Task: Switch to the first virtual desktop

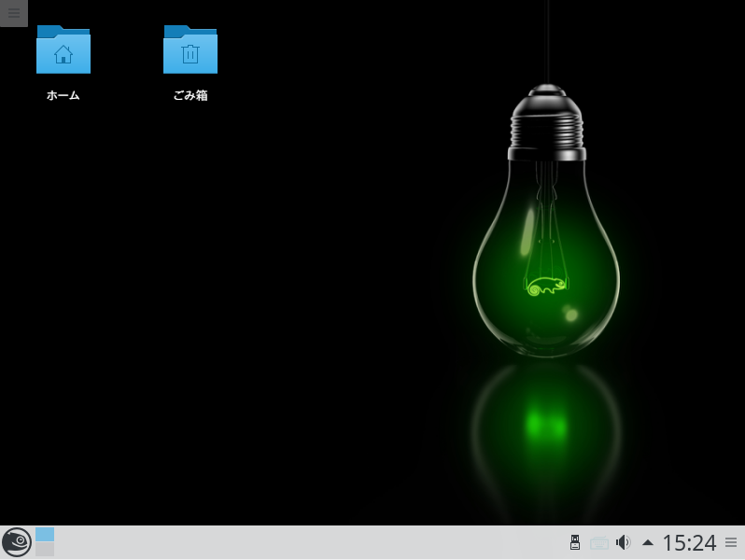Action: [x=45, y=535]
